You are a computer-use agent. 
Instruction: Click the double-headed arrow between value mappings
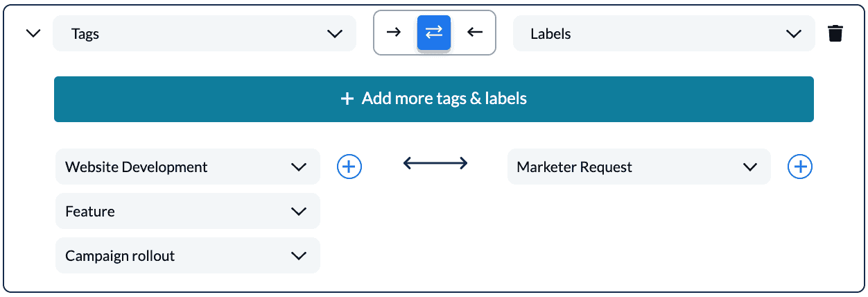(x=435, y=164)
